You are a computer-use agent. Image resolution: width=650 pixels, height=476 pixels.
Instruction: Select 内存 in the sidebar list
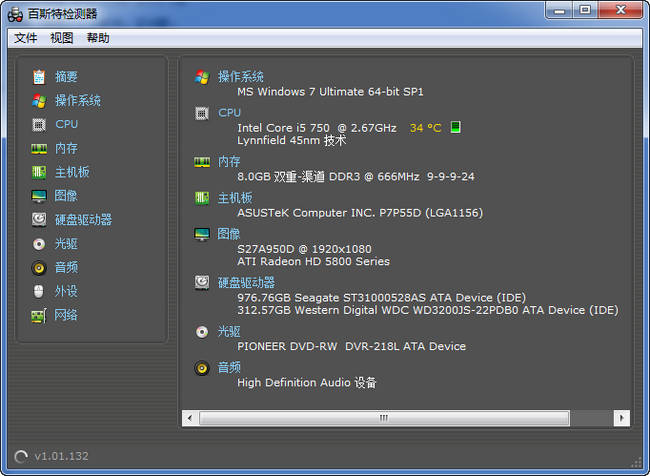pyautogui.click(x=66, y=148)
